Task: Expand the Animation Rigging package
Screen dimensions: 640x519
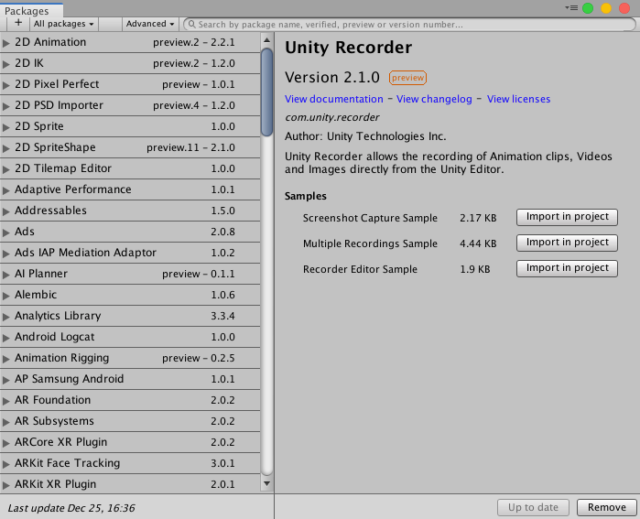Action: pyautogui.click(x=6, y=359)
